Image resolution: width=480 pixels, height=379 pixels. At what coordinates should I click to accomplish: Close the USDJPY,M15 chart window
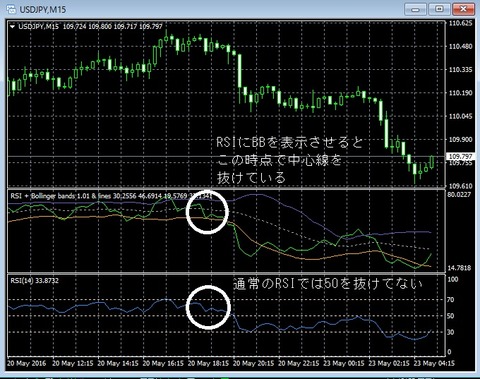pos(463,9)
